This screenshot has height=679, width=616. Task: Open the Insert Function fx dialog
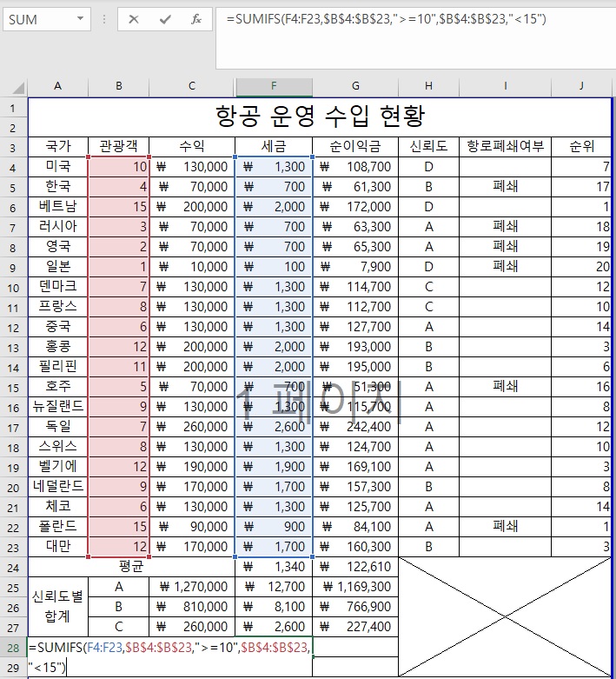click(196, 19)
